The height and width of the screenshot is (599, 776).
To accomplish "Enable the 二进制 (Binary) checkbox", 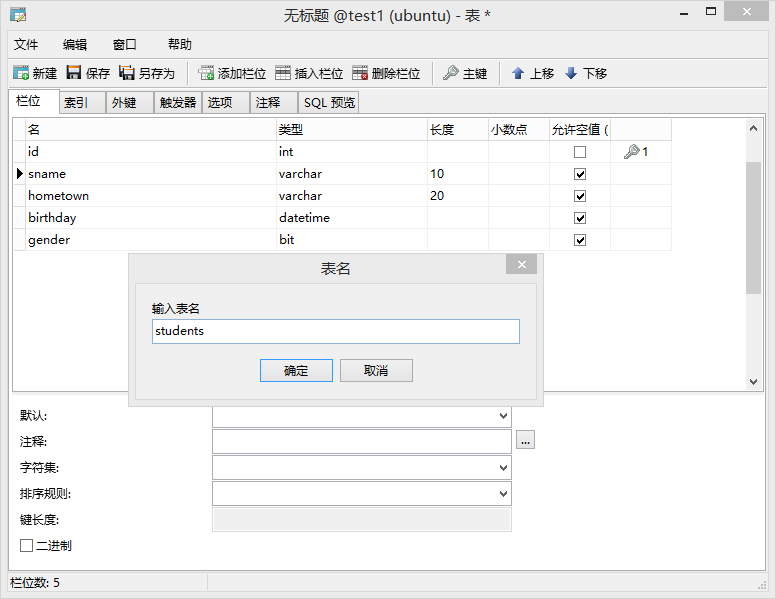I will pyautogui.click(x=27, y=545).
